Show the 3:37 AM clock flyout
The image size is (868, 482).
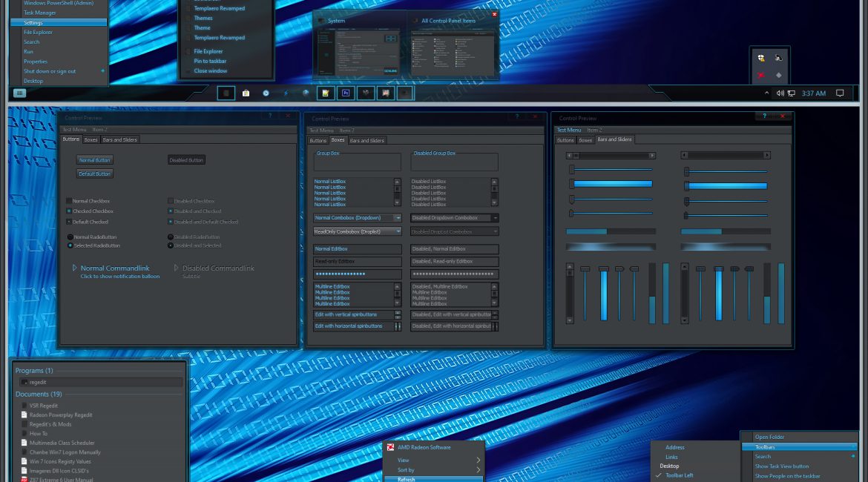[x=814, y=93]
